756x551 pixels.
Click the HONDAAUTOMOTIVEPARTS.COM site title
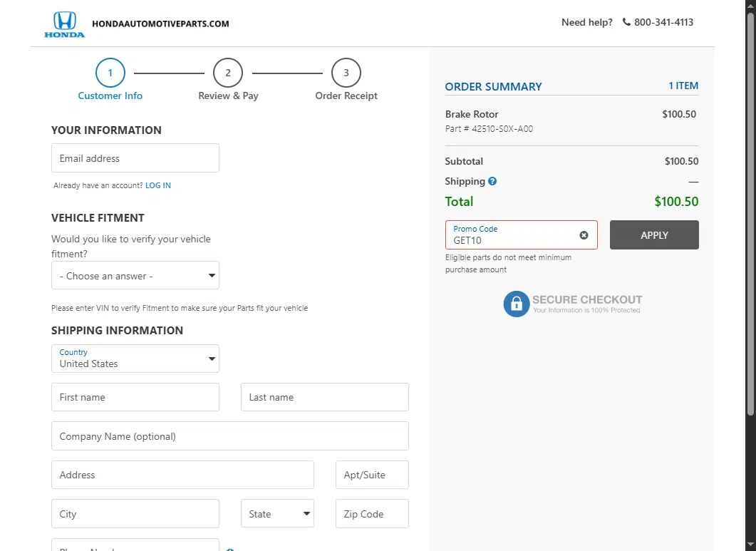[x=160, y=24]
